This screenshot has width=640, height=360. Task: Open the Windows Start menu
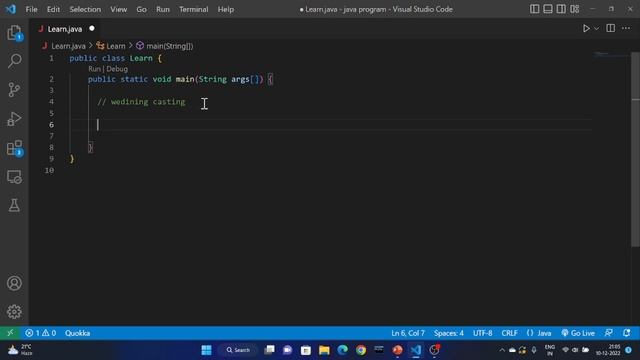pyautogui.click(x=207, y=350)
